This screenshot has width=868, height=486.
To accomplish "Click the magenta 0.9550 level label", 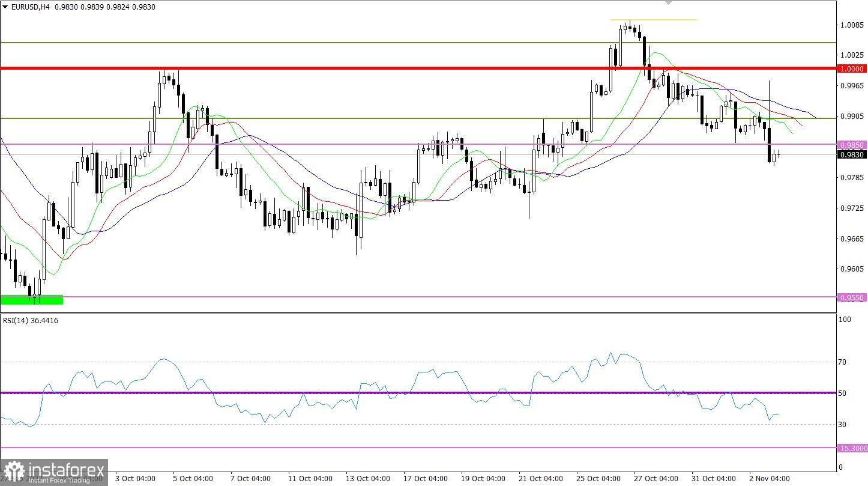I will [x=852, y=297].
